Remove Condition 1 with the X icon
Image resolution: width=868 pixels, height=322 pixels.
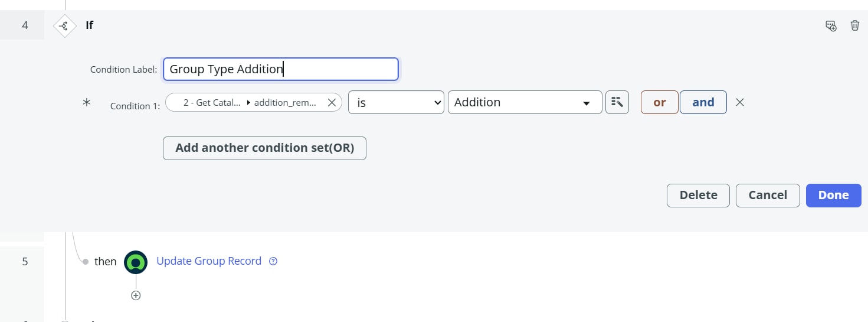click(x=740, y=102)
